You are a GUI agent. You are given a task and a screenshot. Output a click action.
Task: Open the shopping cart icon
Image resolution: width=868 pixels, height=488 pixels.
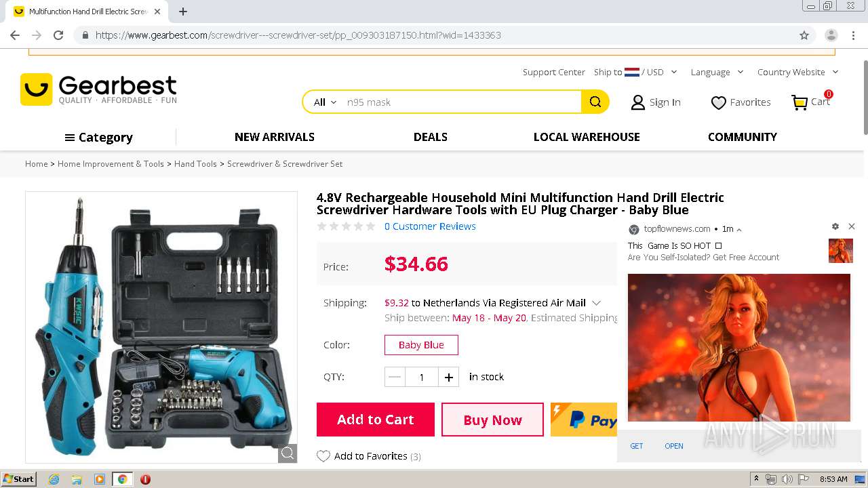800,102
